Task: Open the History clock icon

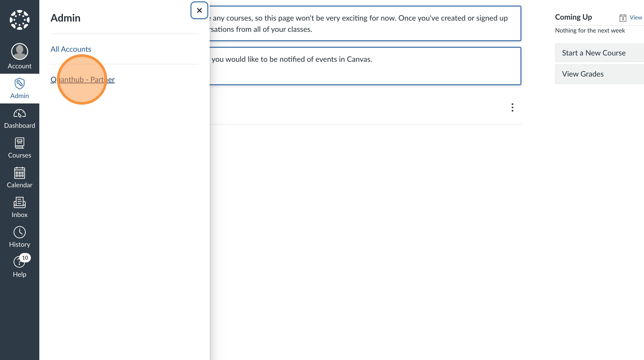Action: click(19, 232)
